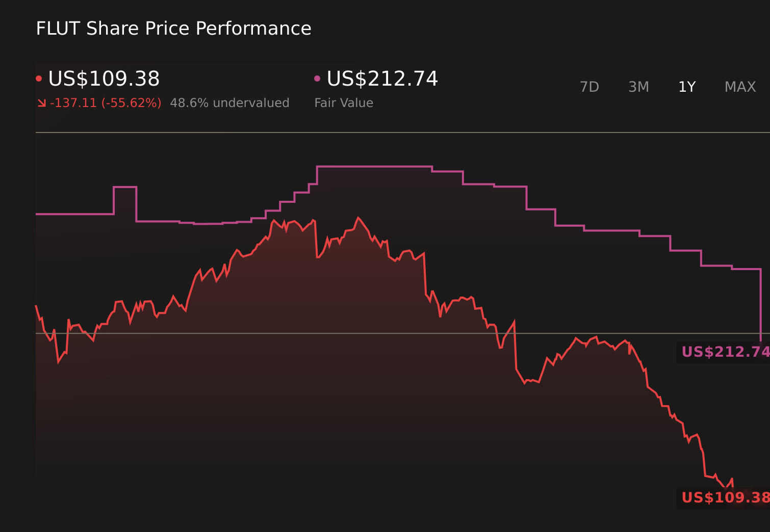The height and width of the screenshot is (532, 770).
Task: Click the FLUT Share Price Performance title
Action: point(173,29)
